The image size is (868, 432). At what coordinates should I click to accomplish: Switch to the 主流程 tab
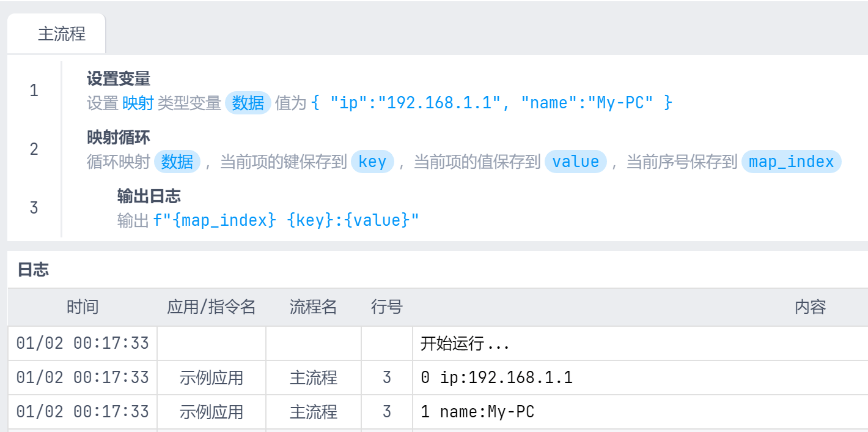click(61, 34)
